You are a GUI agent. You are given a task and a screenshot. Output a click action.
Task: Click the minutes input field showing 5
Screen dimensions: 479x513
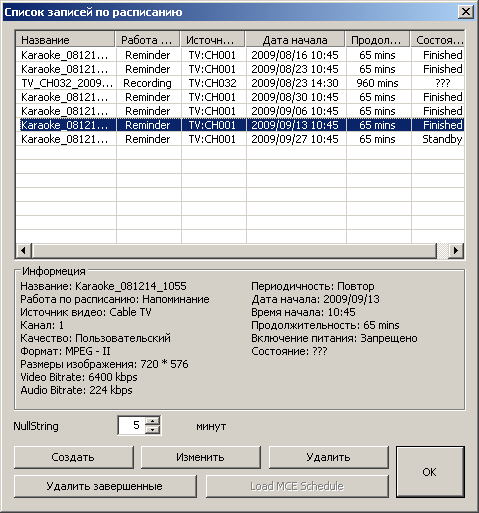pyautogui.click(x=132, y=425)
